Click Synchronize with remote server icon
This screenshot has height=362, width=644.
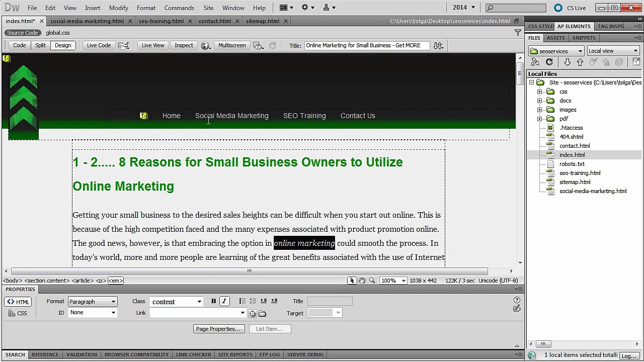[x=619, y=62]
